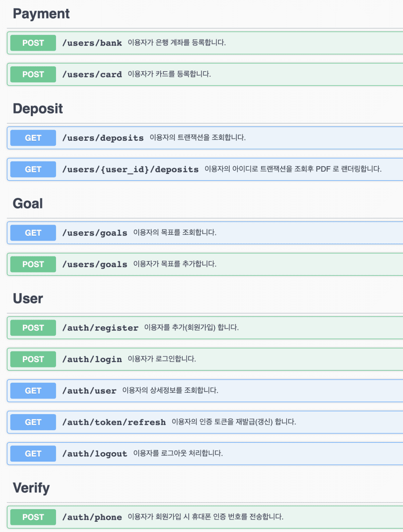Click GET badge for /auth/token/refresh
The width and height of the screenshot is (403, 532).
pyautogui.click(x=33, y=422)
